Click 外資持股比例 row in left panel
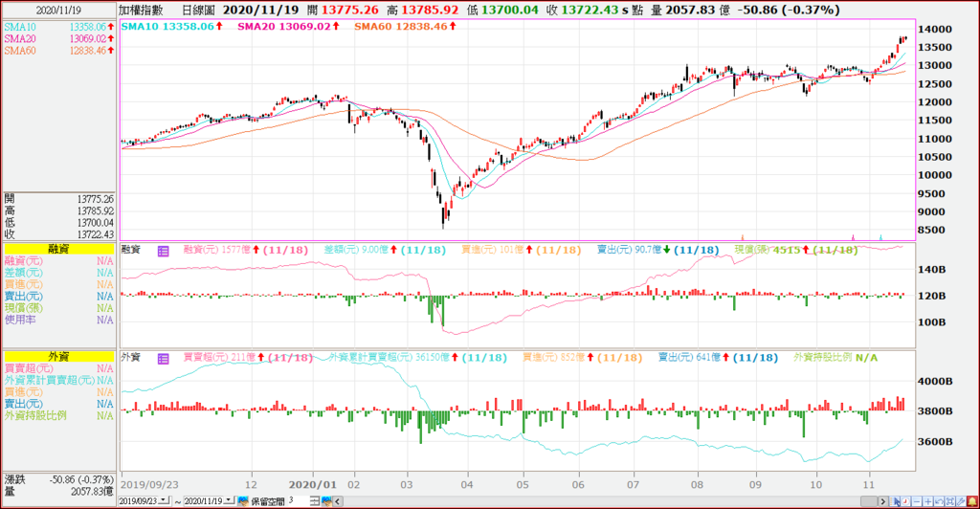This screenshot has width=980, height=509. tap(58, 415)
